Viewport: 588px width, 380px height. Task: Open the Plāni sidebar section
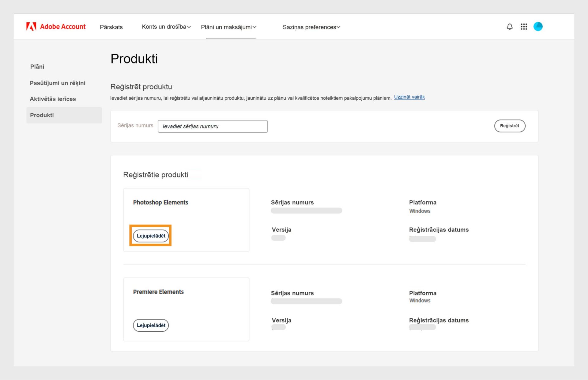tap(37, 66)
